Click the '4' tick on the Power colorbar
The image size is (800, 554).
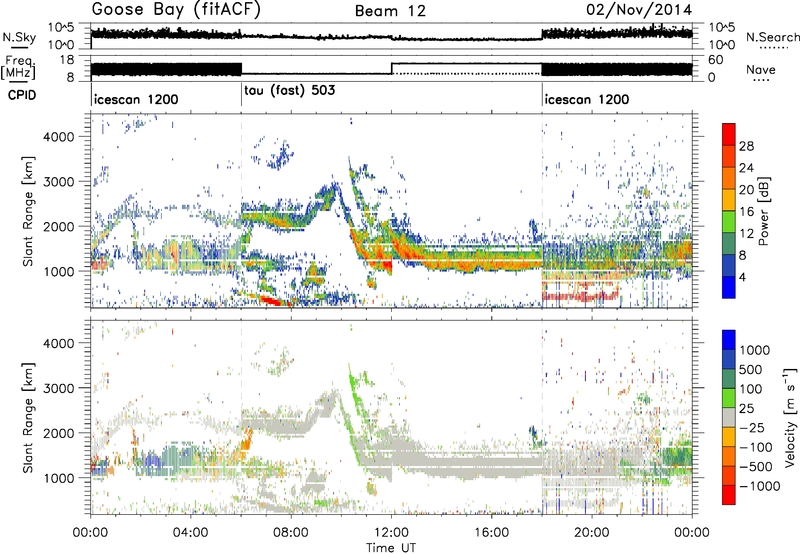pos(743,277)
